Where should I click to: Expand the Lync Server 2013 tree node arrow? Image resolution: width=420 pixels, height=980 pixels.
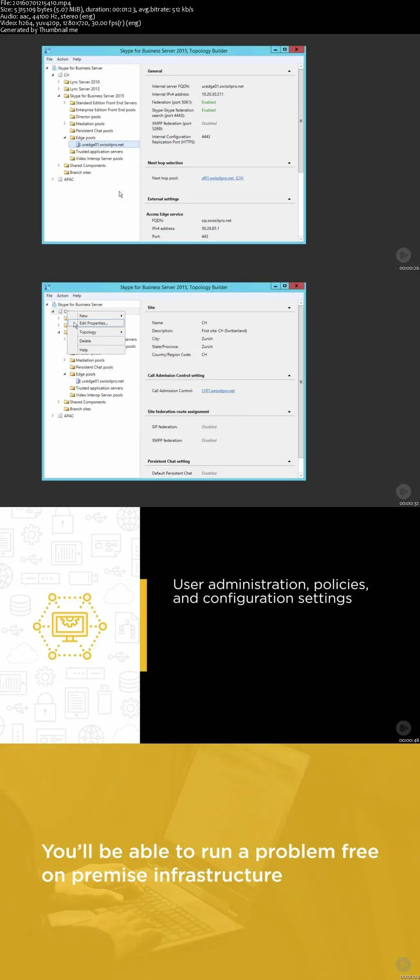(59, 89)
